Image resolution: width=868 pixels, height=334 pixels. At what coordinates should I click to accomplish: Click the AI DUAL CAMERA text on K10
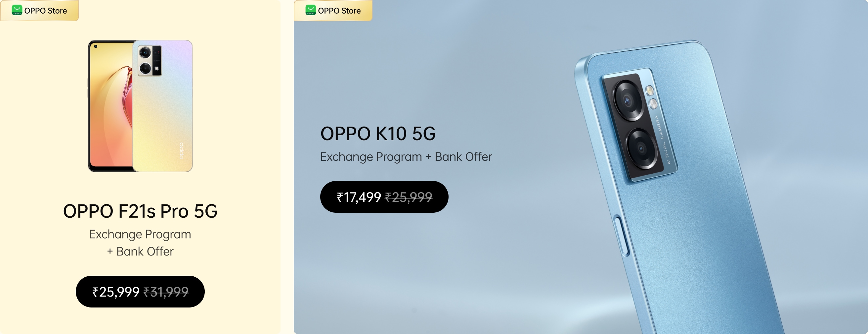[x=663, y=140]
